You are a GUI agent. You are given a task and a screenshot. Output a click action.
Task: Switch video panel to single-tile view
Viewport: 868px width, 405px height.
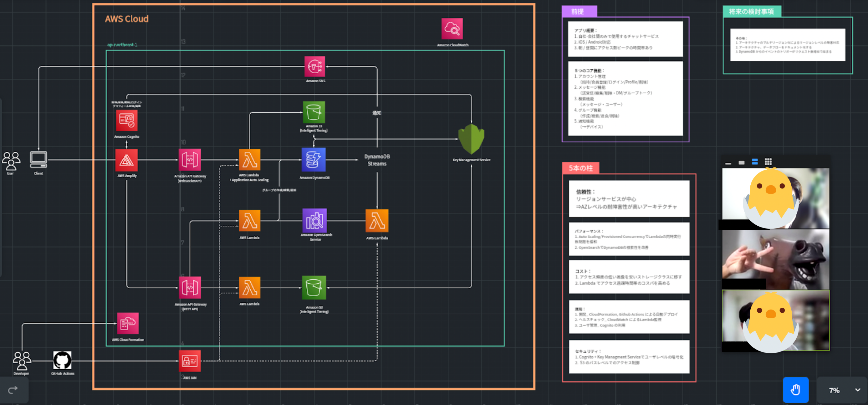[x=741, y=162]
